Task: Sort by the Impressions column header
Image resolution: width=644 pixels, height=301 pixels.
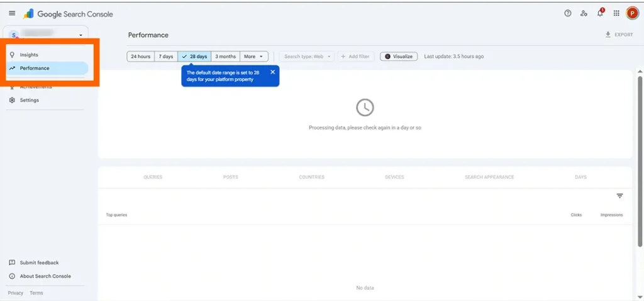Action: tap(611, 215)
